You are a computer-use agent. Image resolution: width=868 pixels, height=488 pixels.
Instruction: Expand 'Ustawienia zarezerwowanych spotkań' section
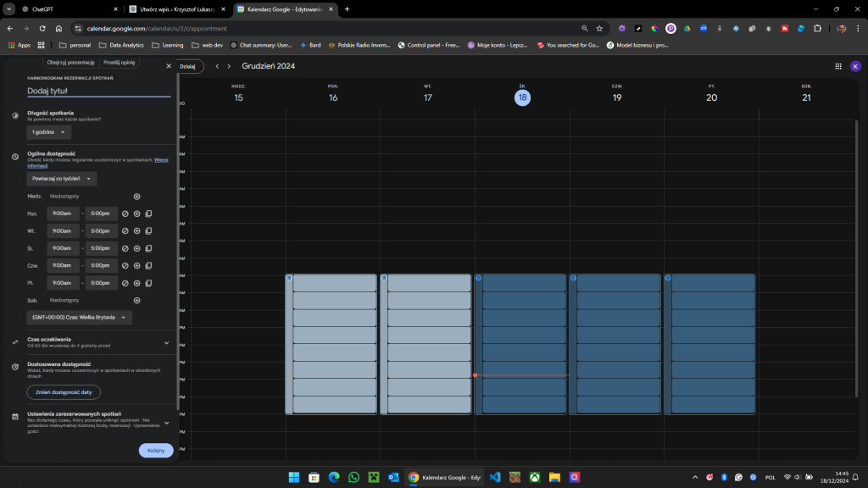click(166, 422)
